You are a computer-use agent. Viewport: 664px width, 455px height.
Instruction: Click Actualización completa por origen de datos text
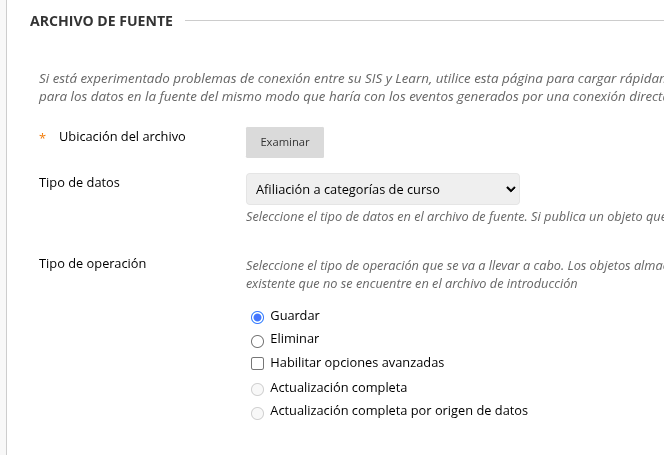tap(399, 411)
